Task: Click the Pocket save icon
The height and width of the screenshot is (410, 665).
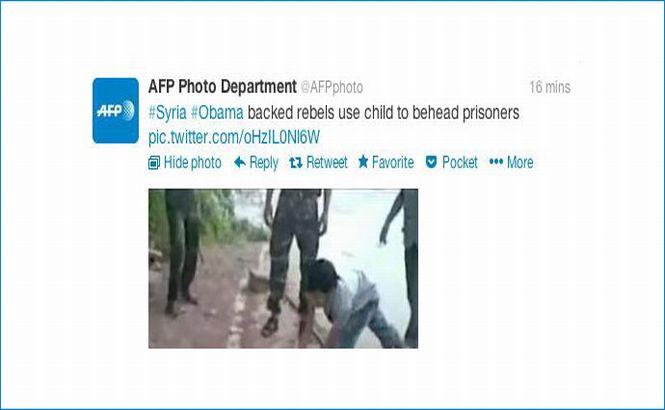Action: point(431,162)
